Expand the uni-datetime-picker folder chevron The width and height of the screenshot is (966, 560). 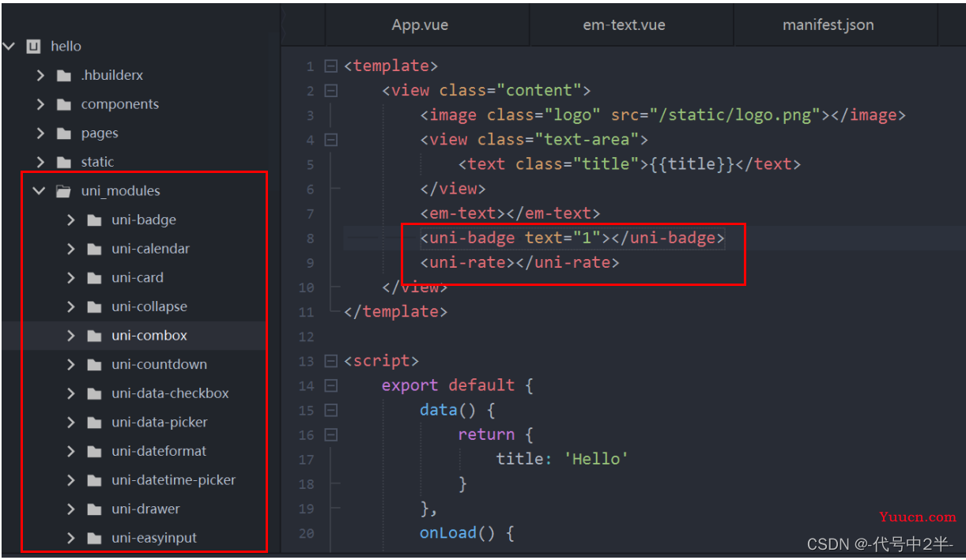[71, 480]
